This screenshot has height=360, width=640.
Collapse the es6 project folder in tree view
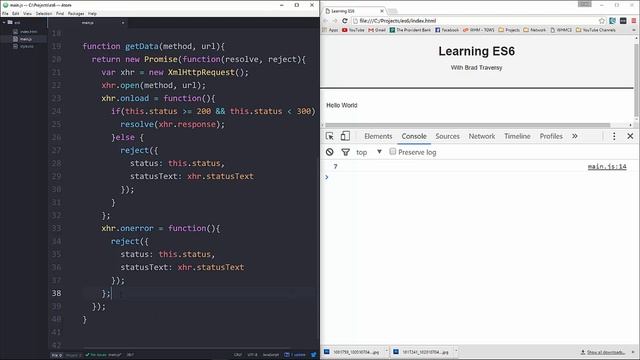coord(11,22)
